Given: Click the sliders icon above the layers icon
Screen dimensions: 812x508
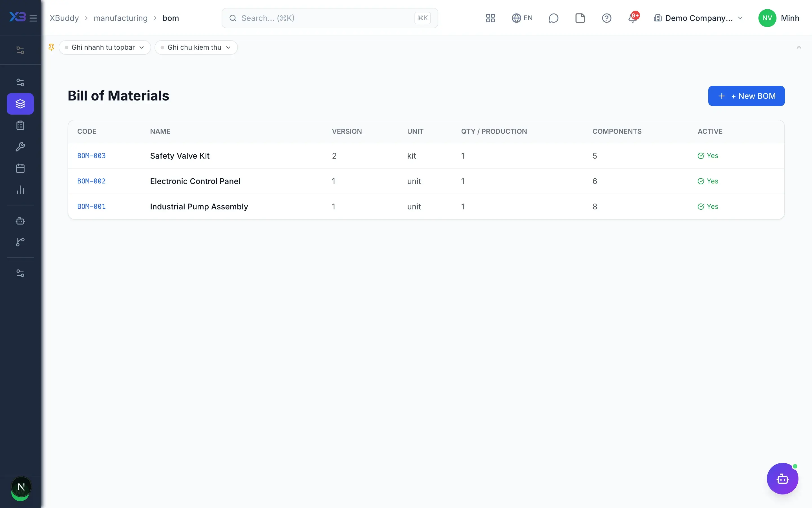Looking at the screenshot, I should coord(20,82).
